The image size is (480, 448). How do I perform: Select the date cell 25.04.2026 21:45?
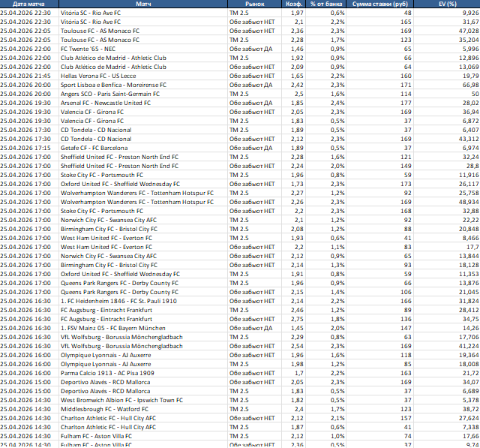click(29, 76)
